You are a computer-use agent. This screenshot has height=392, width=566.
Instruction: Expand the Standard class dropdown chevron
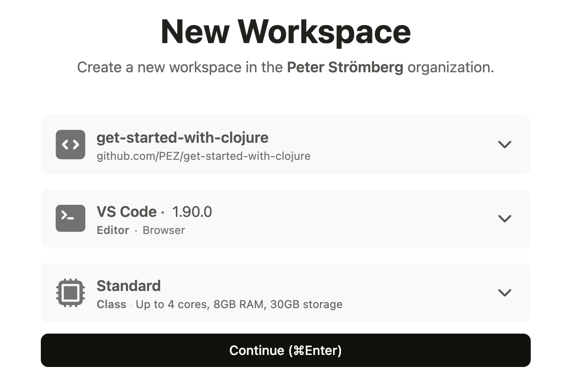click(504, 293)
